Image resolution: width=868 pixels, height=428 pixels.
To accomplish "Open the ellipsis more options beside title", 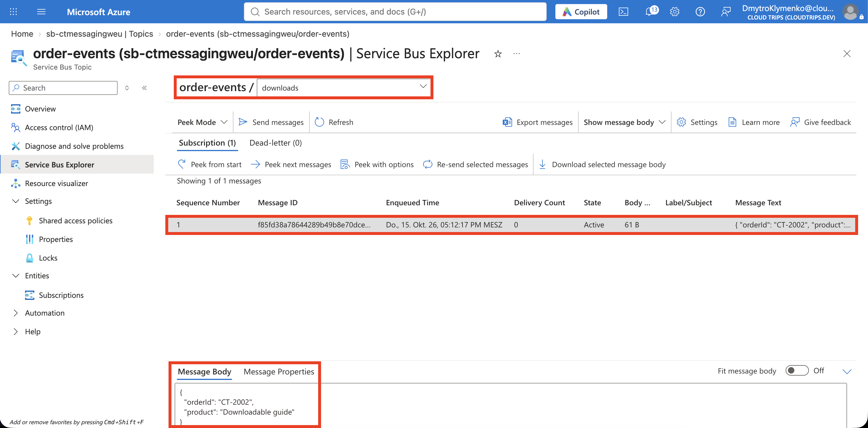I will click(x=517, y=54).
